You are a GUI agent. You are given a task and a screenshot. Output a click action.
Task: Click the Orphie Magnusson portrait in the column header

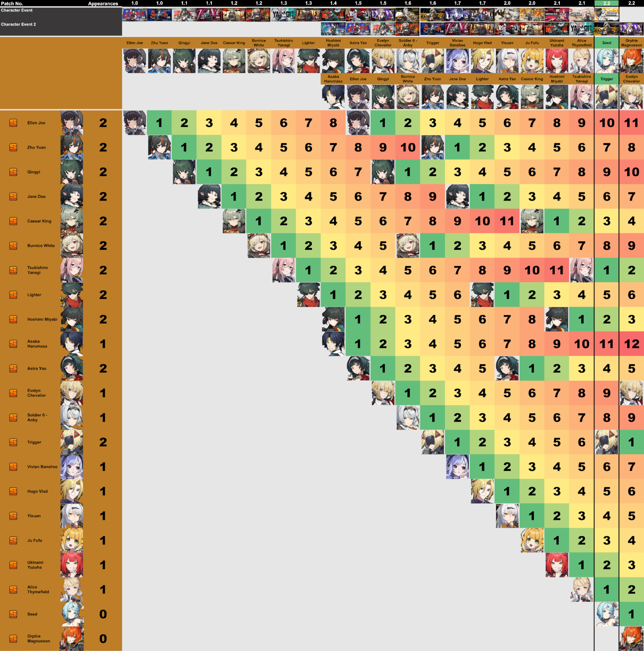(x=631, y=61)
